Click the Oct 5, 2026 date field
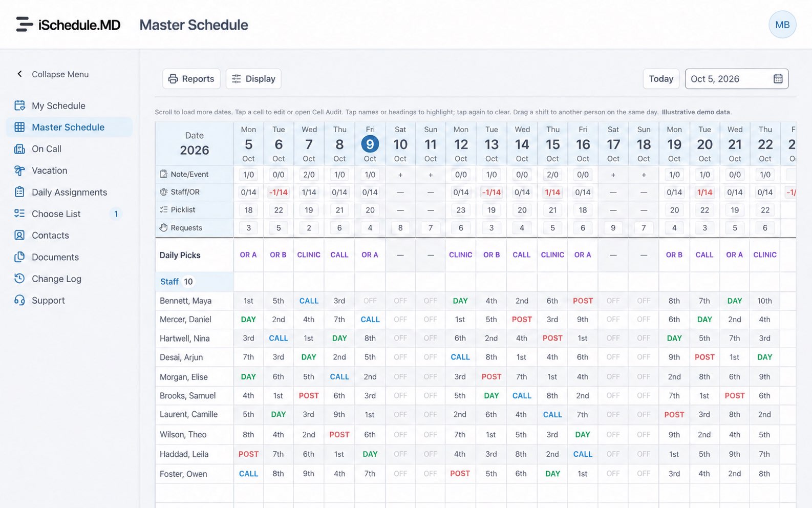The image size is (812, 508). click(737, 79)
